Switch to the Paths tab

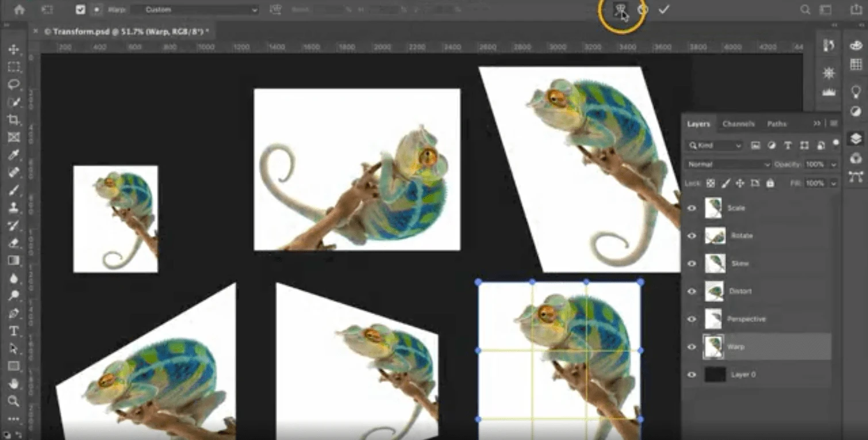[x=777, y=123]
